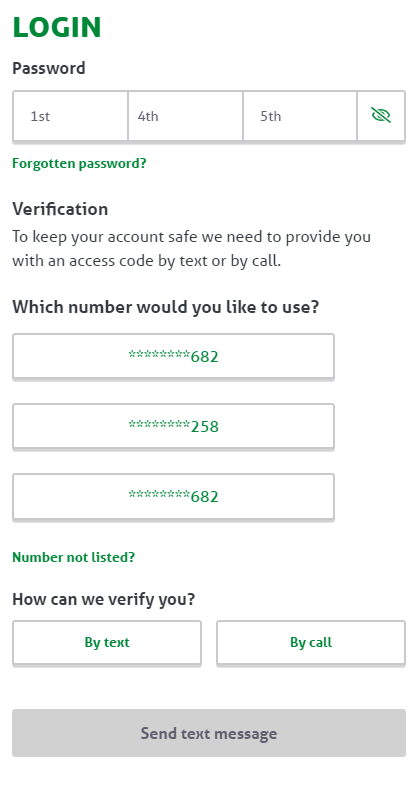Screen dimensions: 420x787
Task: Select the 682 number below the 258 option
Action: coord(173,496)
